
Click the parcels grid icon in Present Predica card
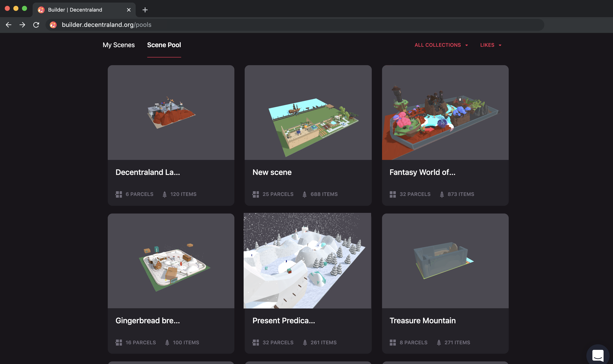256,342
